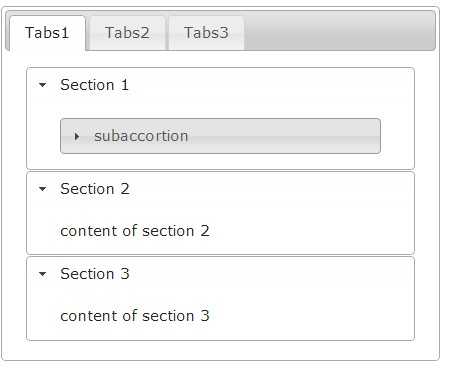This screenshot has width=453, height=369.
Task: Collapse Section 1 using its down arrow
Action: pos(42,85)
